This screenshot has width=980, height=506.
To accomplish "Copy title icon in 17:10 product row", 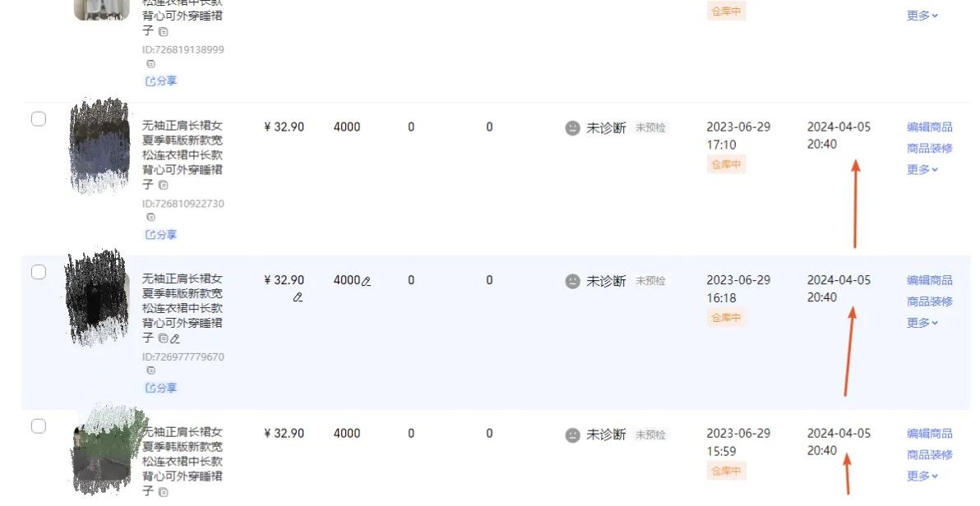I will pos(163,185).
